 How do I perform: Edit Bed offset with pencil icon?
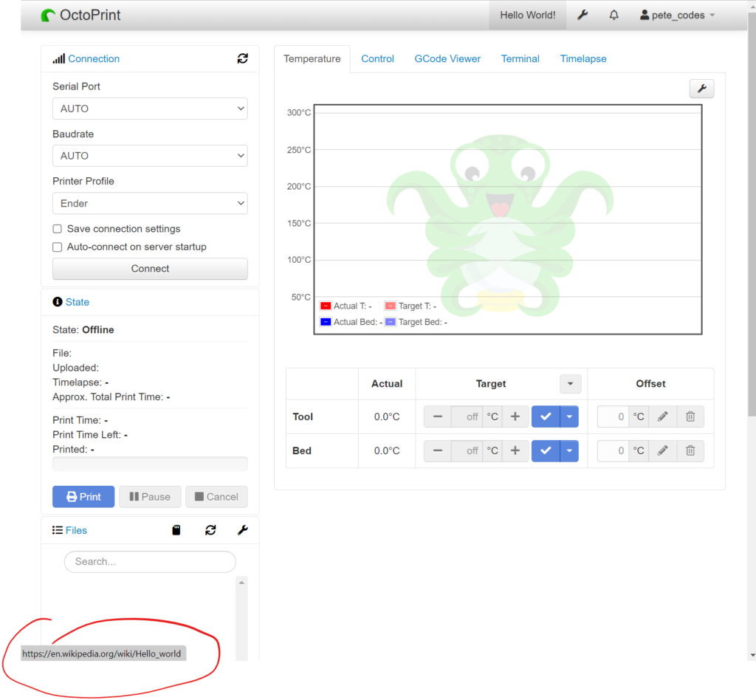pyautogui.click(x=662, y=450)
